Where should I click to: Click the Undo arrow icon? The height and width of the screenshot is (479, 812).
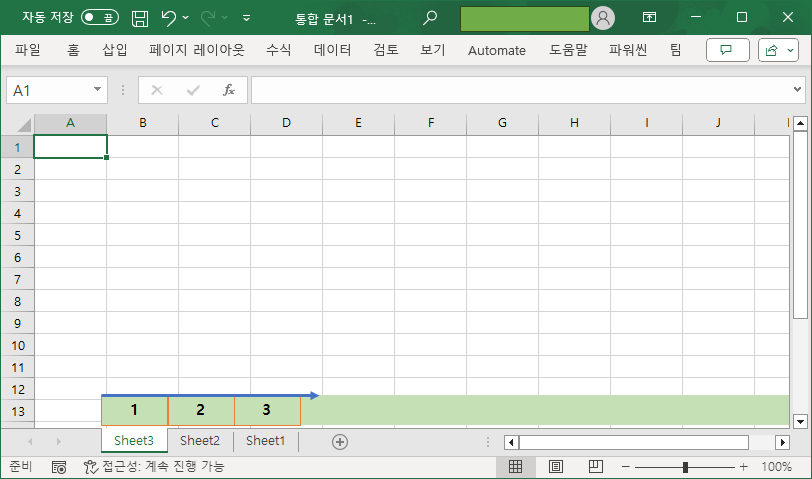[x=169, y=18]
